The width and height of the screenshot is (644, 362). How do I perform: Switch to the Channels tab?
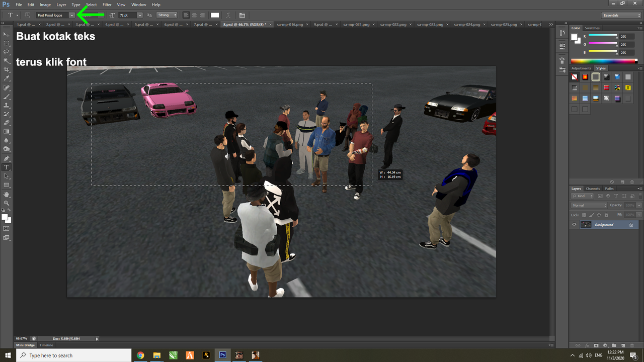click(593, 189)
